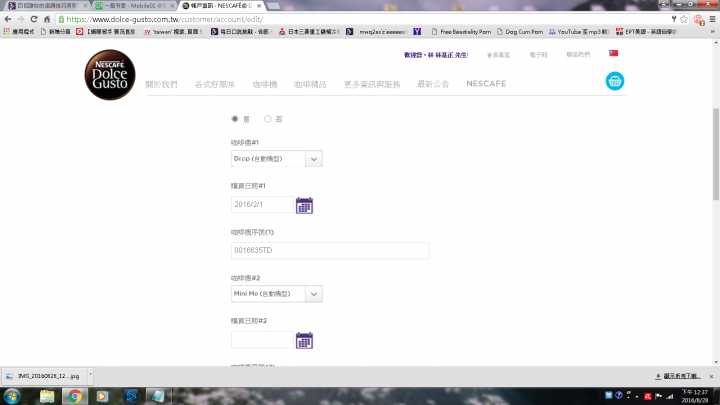
Task: Click the red extension icon in toolbar
Action: pyautogui.click(x=699, y=20)
